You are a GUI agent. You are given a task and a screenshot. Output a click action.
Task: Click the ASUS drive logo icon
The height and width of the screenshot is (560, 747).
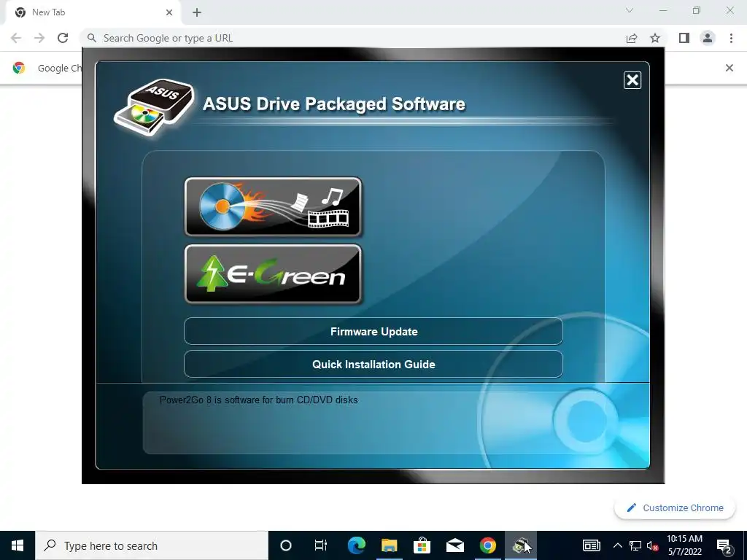click(154, 108)
